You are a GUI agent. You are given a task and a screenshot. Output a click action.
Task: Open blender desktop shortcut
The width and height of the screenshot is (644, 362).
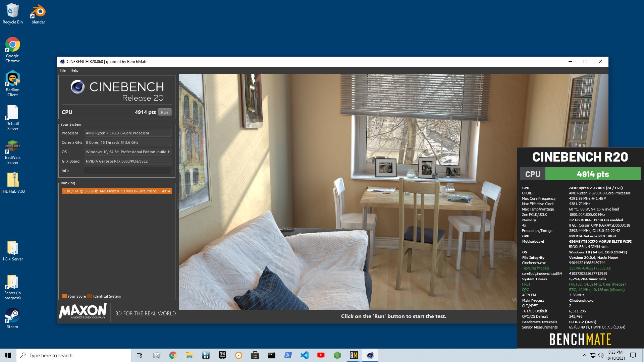click(x=38, y=14)
